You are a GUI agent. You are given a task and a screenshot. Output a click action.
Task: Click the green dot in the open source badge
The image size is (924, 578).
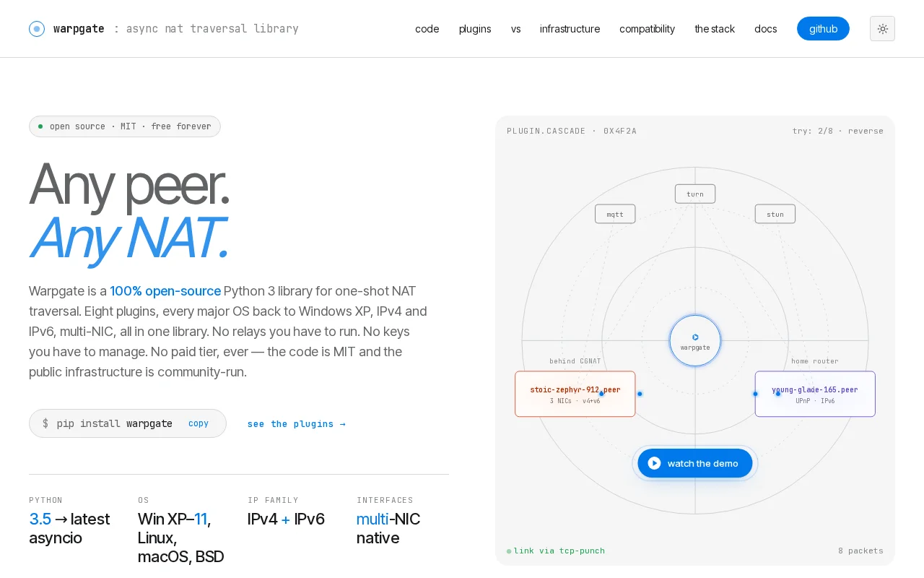tap(40, 126)
